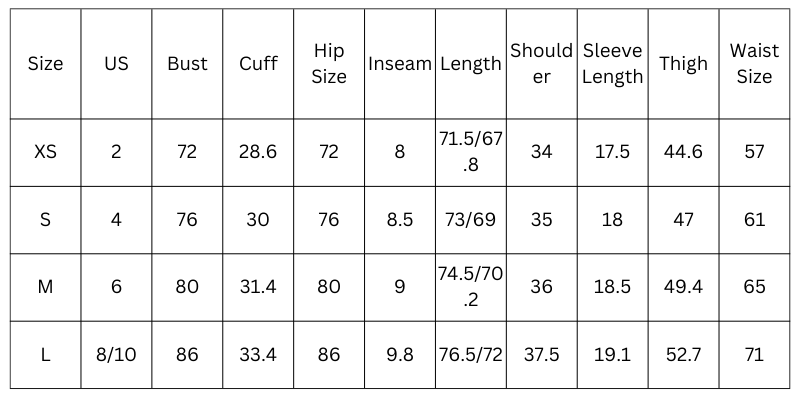Click the 37.5 shoulder measurement
Screen dimensions: 800x400
pos(541,355)
